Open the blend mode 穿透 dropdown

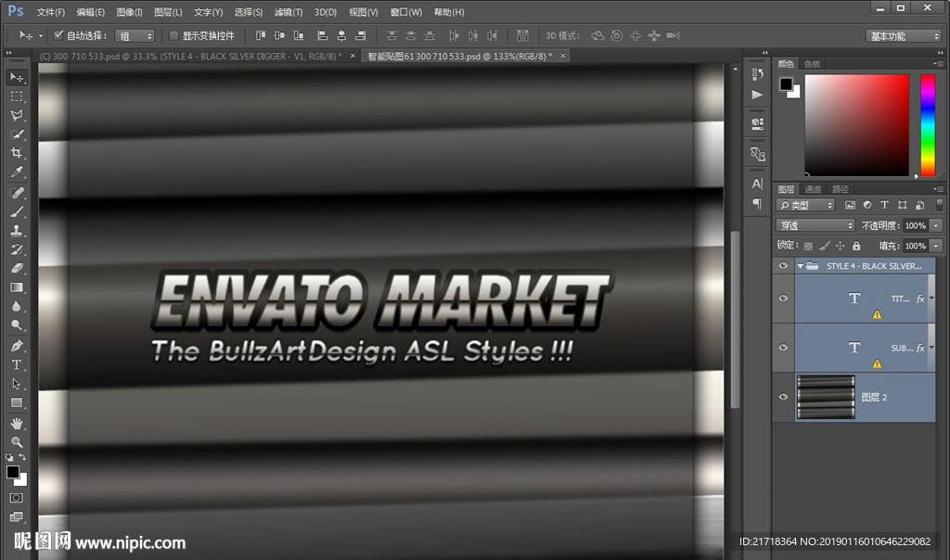(x=815, y=225)
